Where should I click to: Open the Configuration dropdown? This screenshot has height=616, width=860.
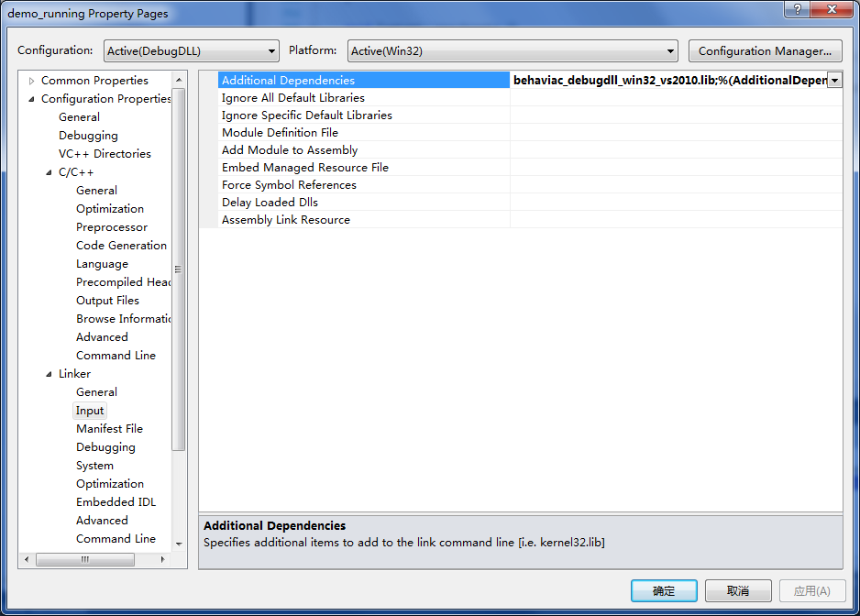tap(191, 51)
